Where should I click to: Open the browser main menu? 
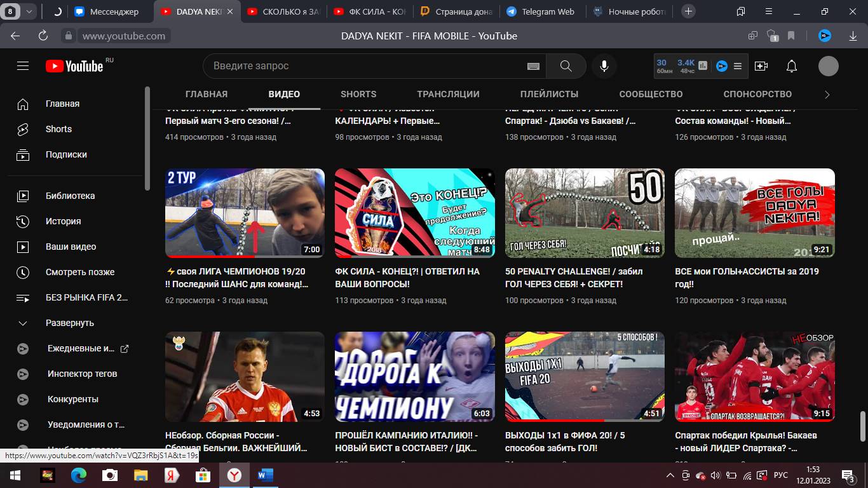pos(768,11)
